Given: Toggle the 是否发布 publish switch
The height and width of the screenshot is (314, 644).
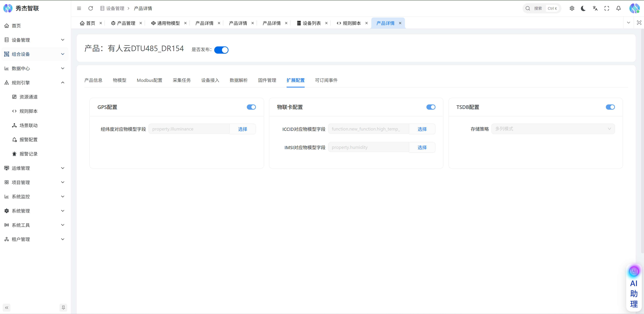Looking at the screenshot, I should 221,50.
